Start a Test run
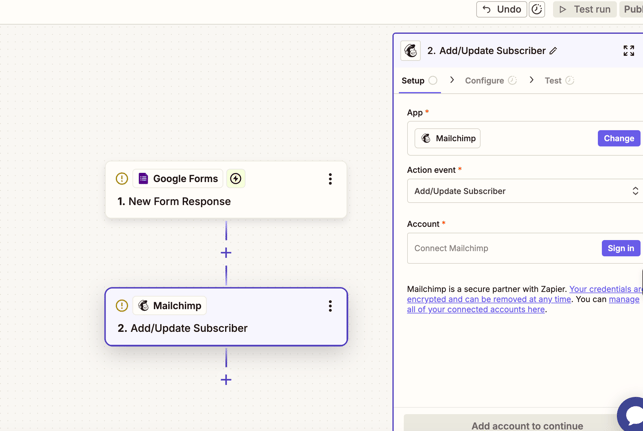The image size is (643, 431). pyautogui.click(x=585, y=10)
